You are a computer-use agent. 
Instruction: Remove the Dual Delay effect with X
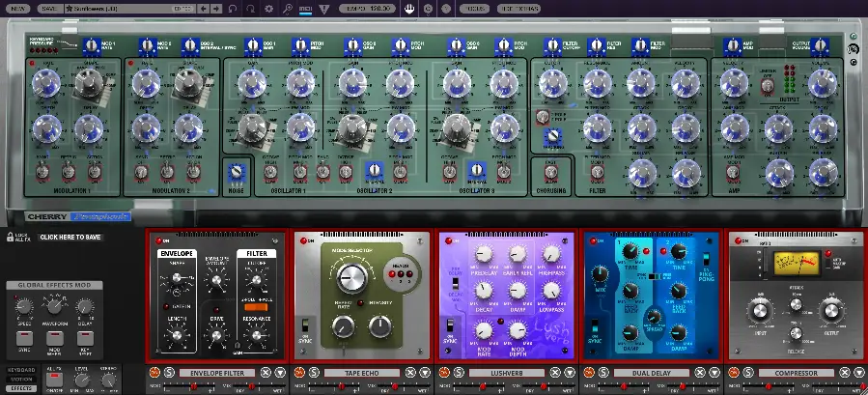[699, 373]
